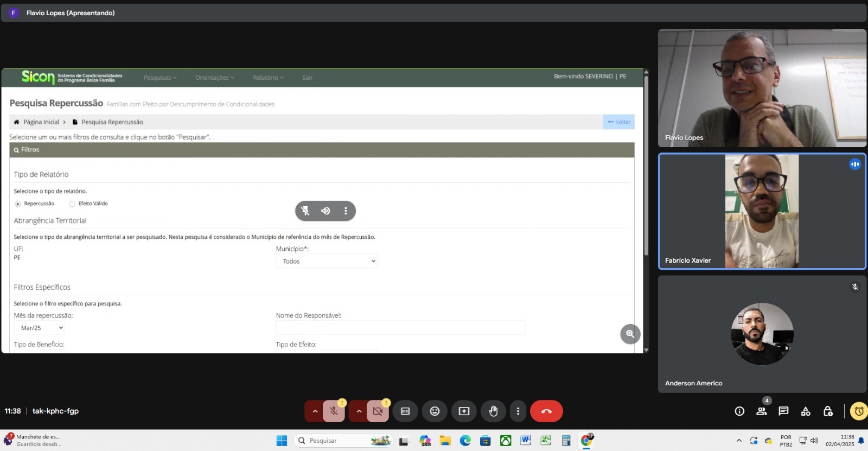
Task: Expand the Mês da repercussão dropdown
Action: click(x=39, y=328)
